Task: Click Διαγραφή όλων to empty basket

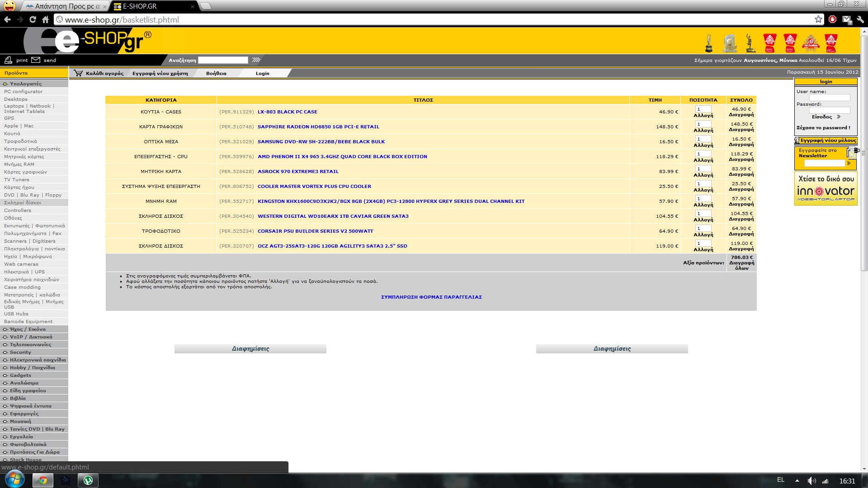Action: (741, 265)
